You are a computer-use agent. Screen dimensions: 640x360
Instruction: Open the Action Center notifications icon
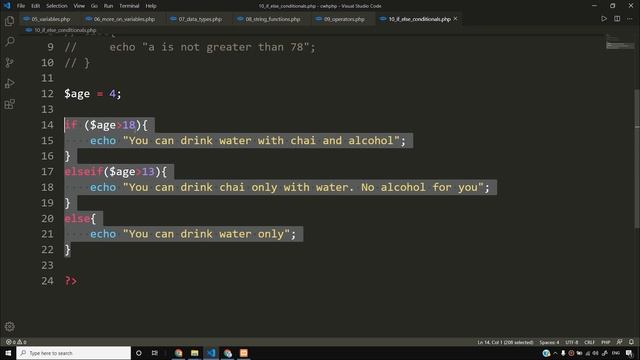(629, 353)
